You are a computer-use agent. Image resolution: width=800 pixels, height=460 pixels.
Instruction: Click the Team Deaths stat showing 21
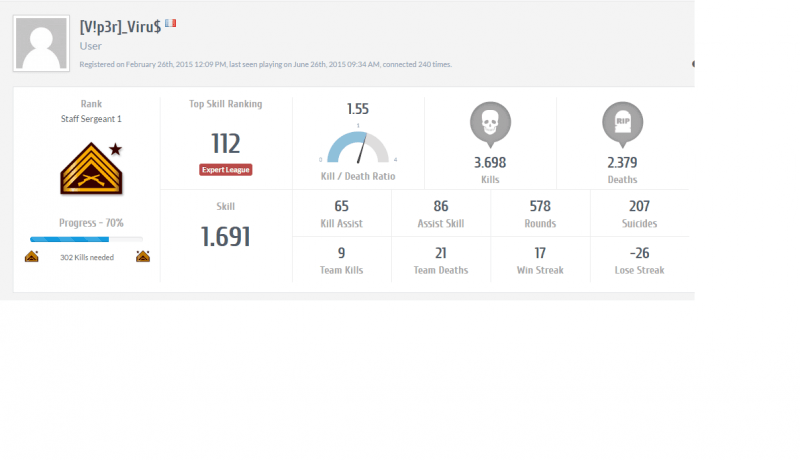point(441,260)
